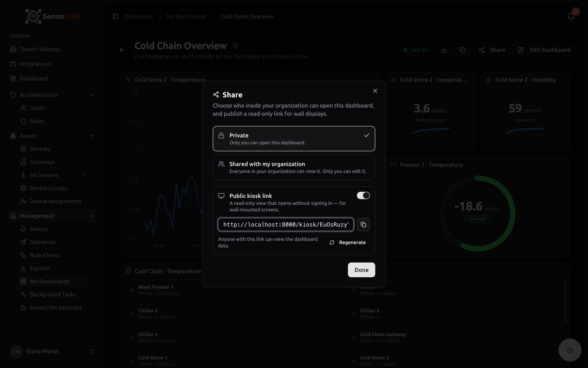The image size is (588, 368).
Task: Click the All Sensors thermometer icon
Action: click(x=23, y=175)
